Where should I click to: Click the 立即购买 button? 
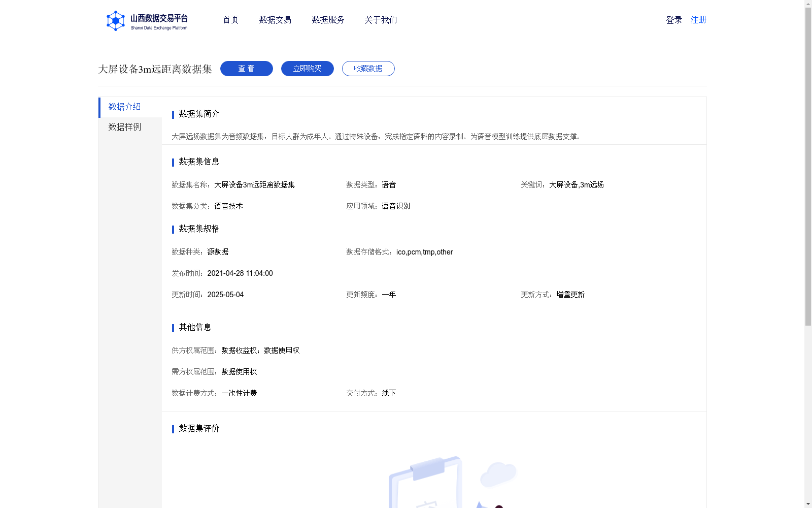pos(308,69)
